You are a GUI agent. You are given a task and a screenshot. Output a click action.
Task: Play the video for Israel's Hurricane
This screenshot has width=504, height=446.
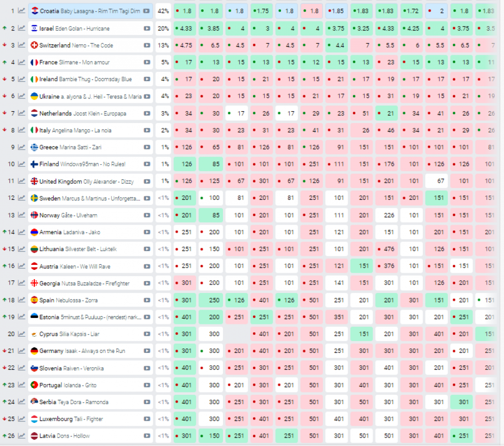pyautogui.click(x=147, y=29)
